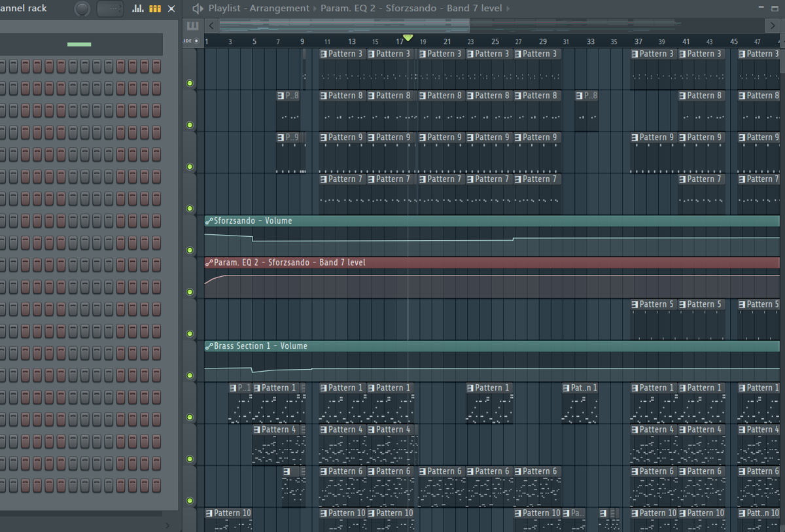Mute the track containing Pattern 4 clips
Viewport: 785px width, 532px height.
pos(190,459)
